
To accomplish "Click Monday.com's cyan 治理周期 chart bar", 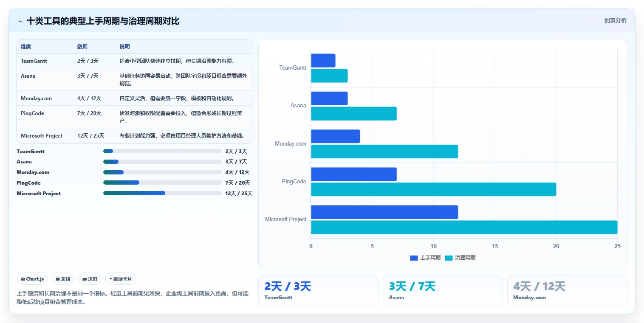I will click(x=384, y=152).
